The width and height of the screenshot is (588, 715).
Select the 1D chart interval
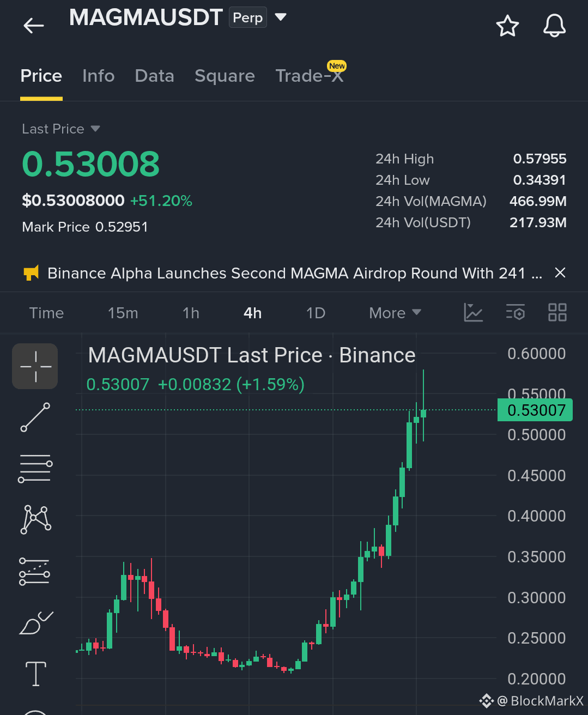(316, 313)
